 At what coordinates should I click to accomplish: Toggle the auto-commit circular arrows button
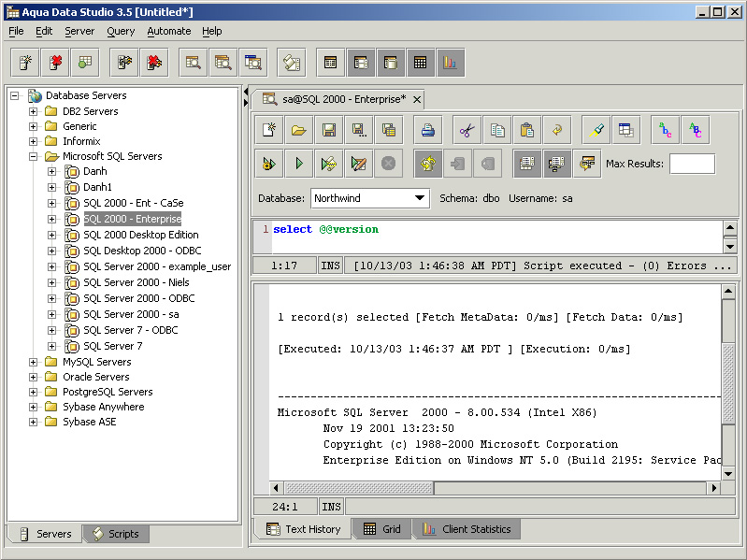tap(428, 164)
